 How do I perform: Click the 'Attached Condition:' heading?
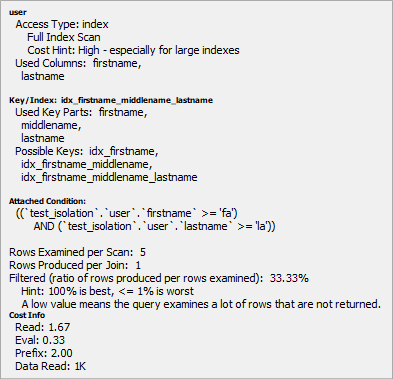click(47, 201)
